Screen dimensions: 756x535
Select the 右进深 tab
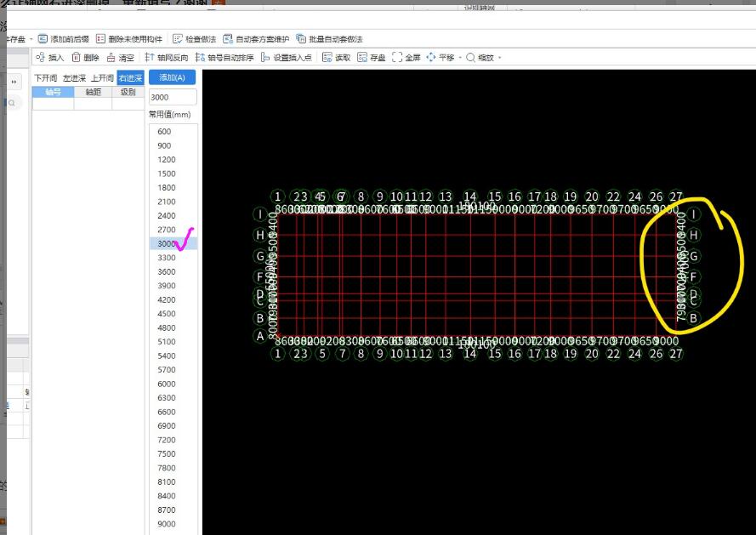(x=131, y=78)
